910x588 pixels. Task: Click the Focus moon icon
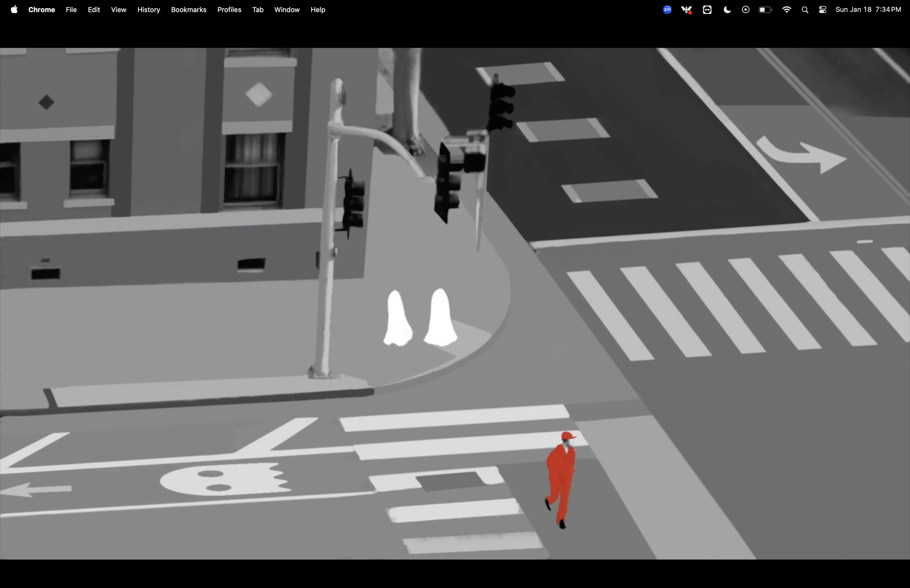[727, 10]
